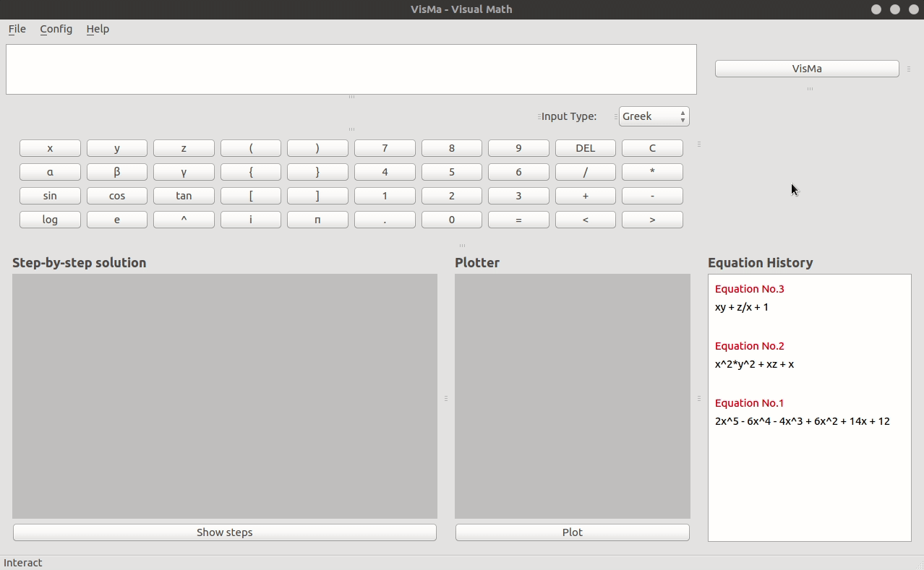Screen dimensions: 924x570
Task: Click the VisMa button
Action: 807,69
